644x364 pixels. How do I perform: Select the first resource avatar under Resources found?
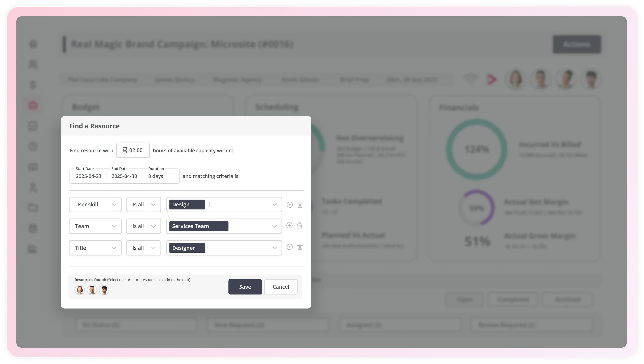(80, 290)
